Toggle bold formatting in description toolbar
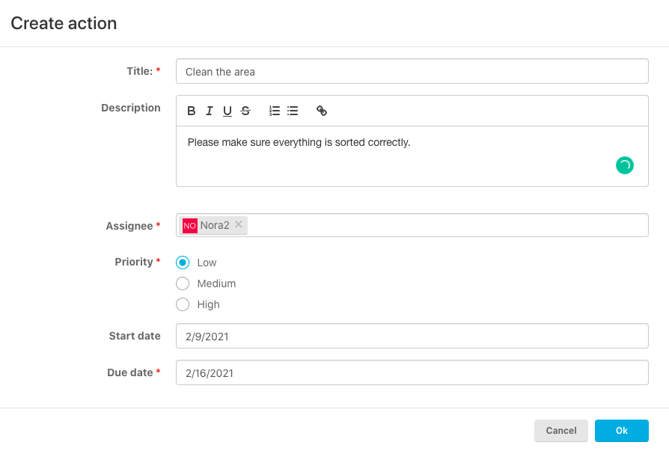The image size is (669, 451). point(191,111)
